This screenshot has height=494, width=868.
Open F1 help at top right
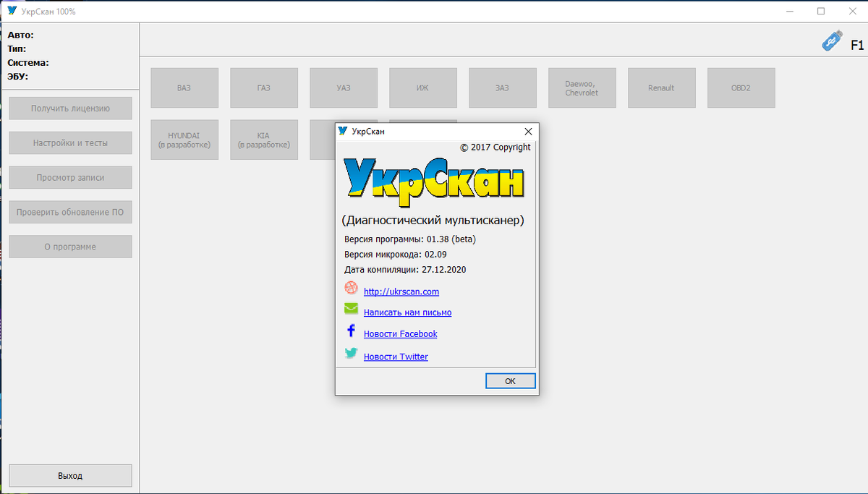(x=857, y=45)
